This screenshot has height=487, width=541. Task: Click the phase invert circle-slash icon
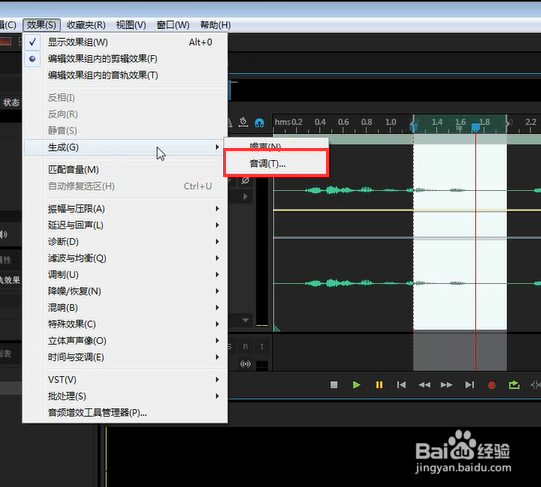(245, 180)
